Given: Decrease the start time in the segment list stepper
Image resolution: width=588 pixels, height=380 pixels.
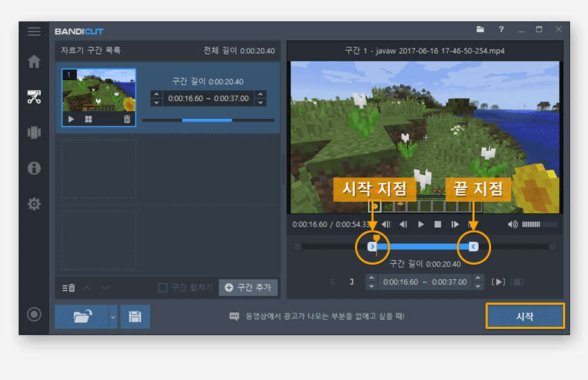Looking at the screenshot, I should pyautogui.click(x=156, y=102).
